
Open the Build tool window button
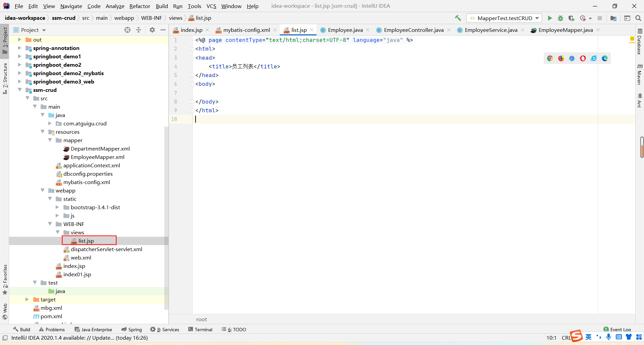point(22,329)
